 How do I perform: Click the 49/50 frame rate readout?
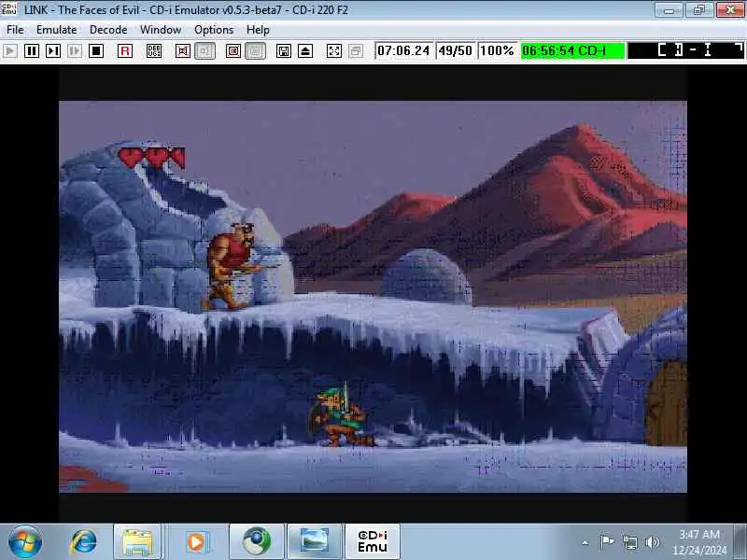point(455,50)
